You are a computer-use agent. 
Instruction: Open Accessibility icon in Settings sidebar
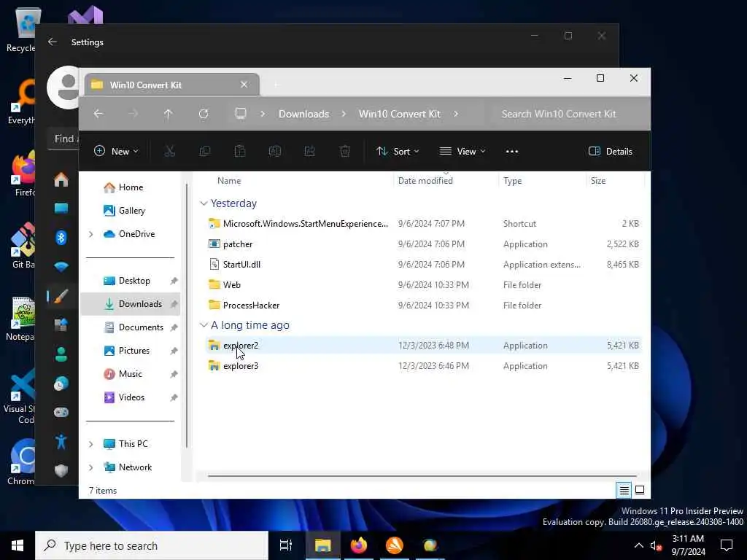click(61, 441)
